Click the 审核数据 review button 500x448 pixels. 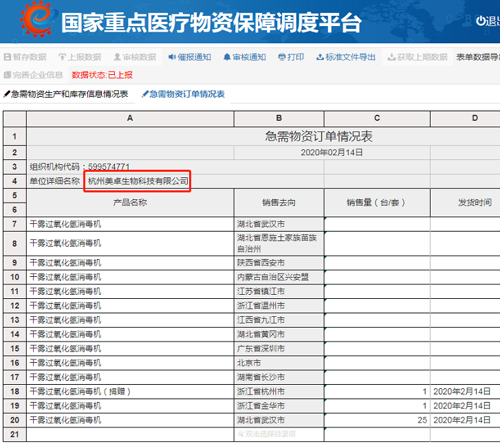pyautogui.click(x=135, y=58)
